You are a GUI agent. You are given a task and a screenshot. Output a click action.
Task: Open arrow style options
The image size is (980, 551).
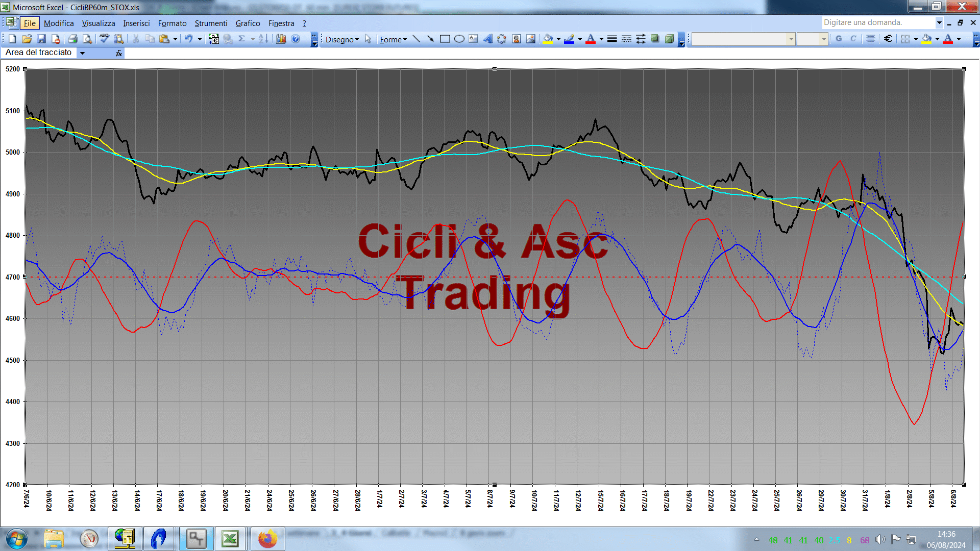641,39
